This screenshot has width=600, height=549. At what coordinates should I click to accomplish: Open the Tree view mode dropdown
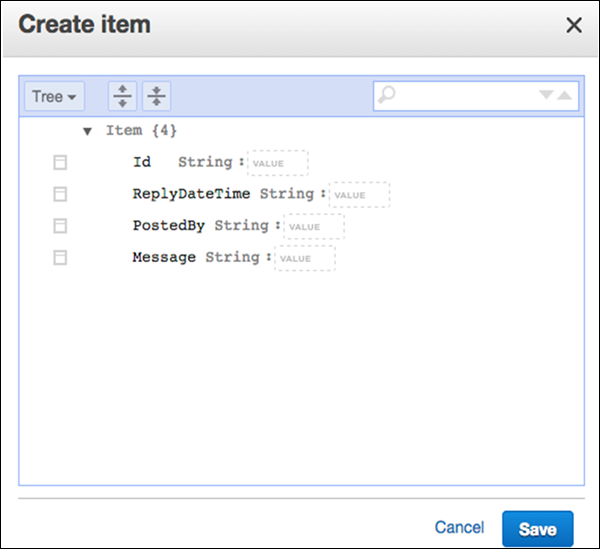[x=54, y=97]
